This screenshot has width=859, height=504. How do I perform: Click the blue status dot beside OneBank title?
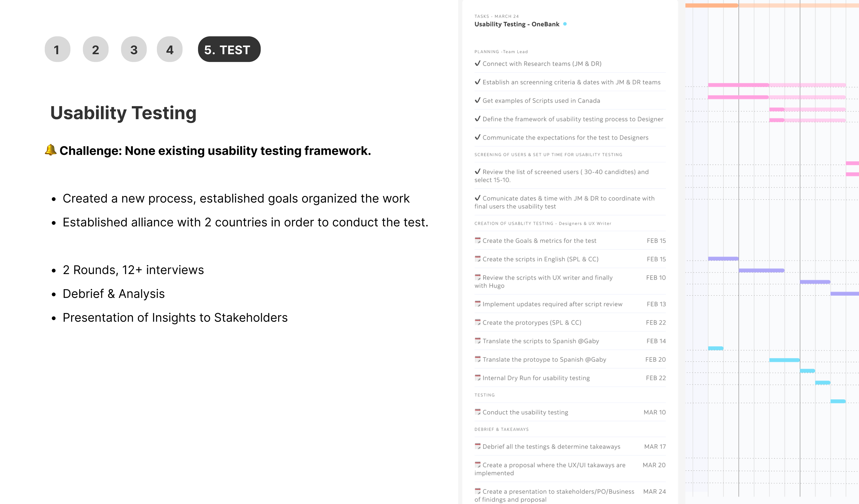pos(565,24)
